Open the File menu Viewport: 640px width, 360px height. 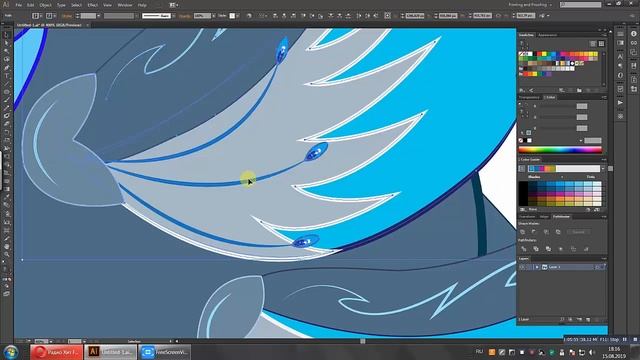point(18,5)
